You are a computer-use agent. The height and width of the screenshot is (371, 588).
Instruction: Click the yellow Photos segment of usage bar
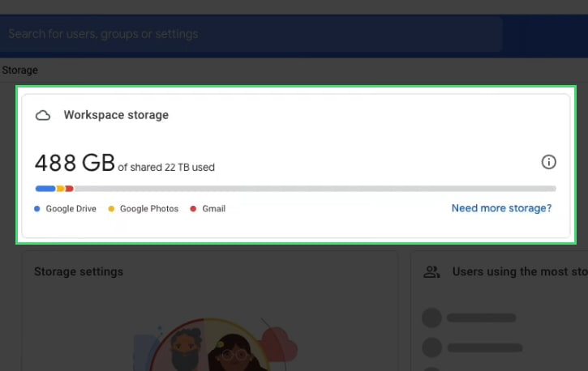coord(60,189)
